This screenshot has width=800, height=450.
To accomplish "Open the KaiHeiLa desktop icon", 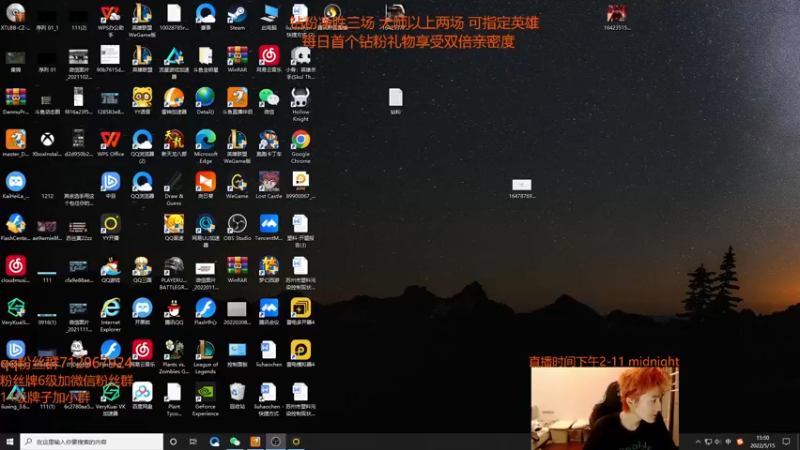I will [x=16, y=185].
